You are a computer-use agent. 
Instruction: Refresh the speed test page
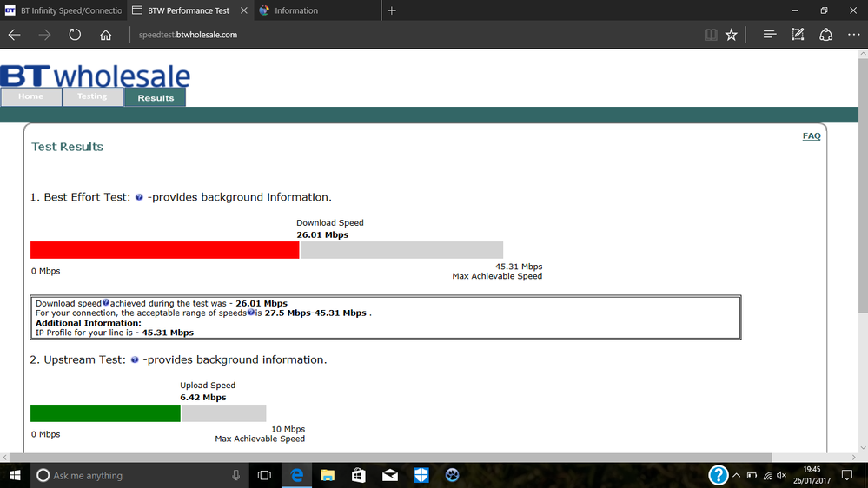point(75,35)
